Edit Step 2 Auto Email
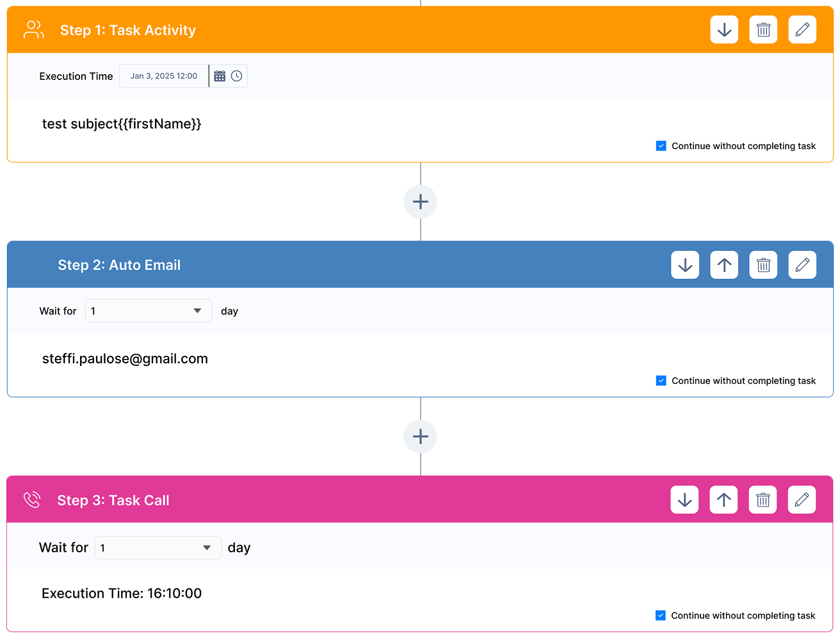 click(x=802, y=265)
